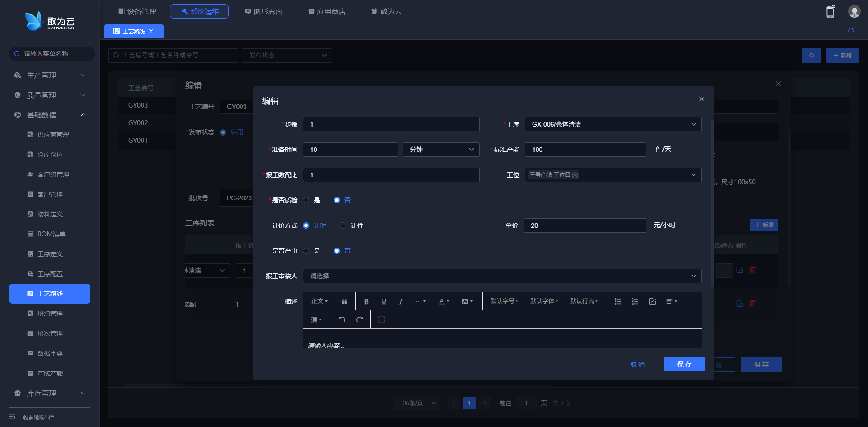Image resolution: width=868 pixels, height=427 pixels.
Task: Choose 计件 as the 计价方式
Action: tap(343, 225)
